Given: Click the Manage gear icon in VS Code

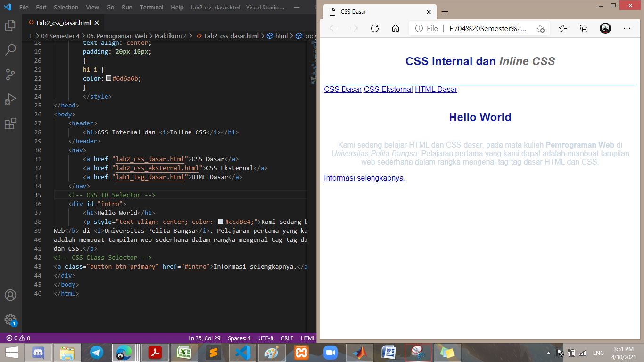Looking at the screenshot, I should (x=10, y=320).
